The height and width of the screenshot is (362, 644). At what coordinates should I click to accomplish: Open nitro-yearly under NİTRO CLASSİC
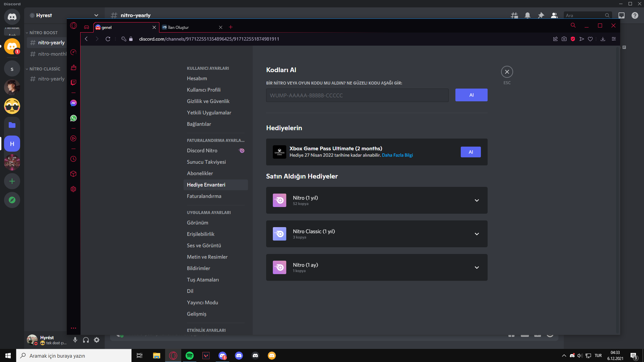pyautogui.click(x=47, y=79)
